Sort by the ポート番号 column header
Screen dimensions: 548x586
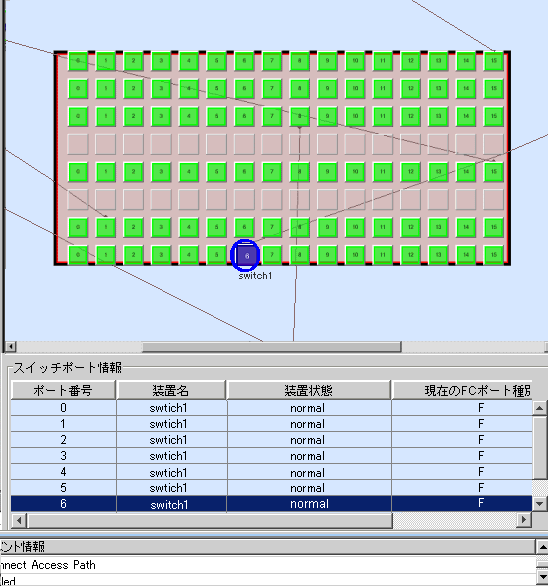pyautogui.click(x=63, y=391)
